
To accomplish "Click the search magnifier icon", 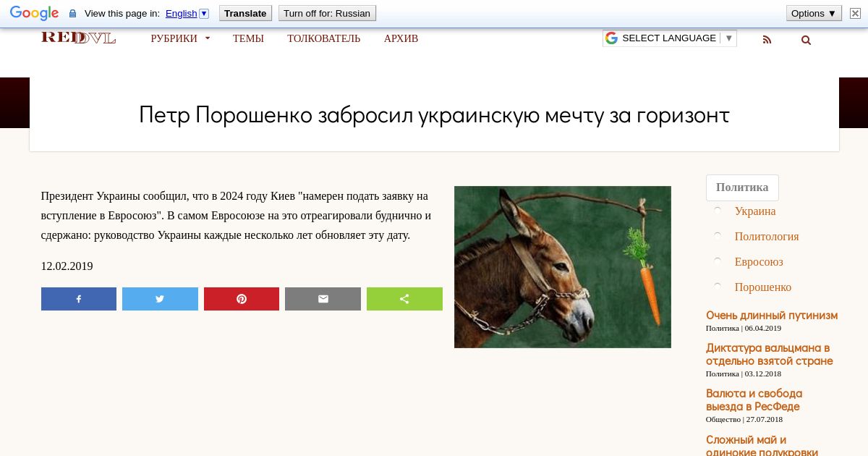I will coord(806,40).
